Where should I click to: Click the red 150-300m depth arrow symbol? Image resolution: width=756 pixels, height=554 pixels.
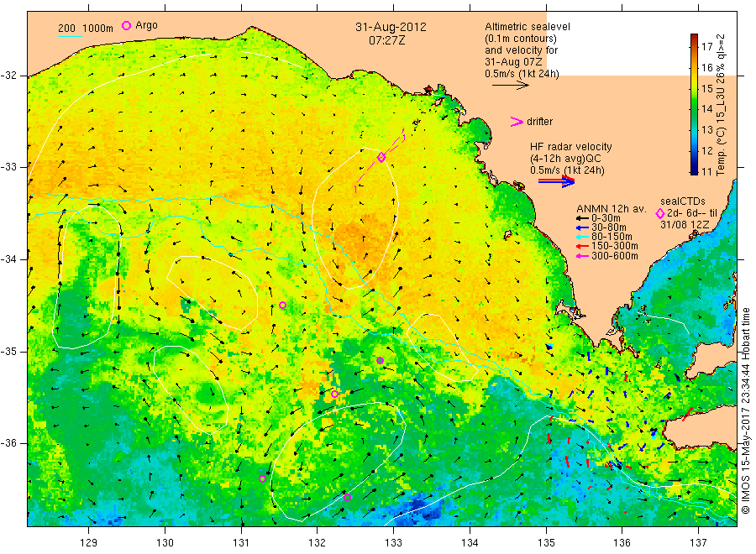[582, 246]
